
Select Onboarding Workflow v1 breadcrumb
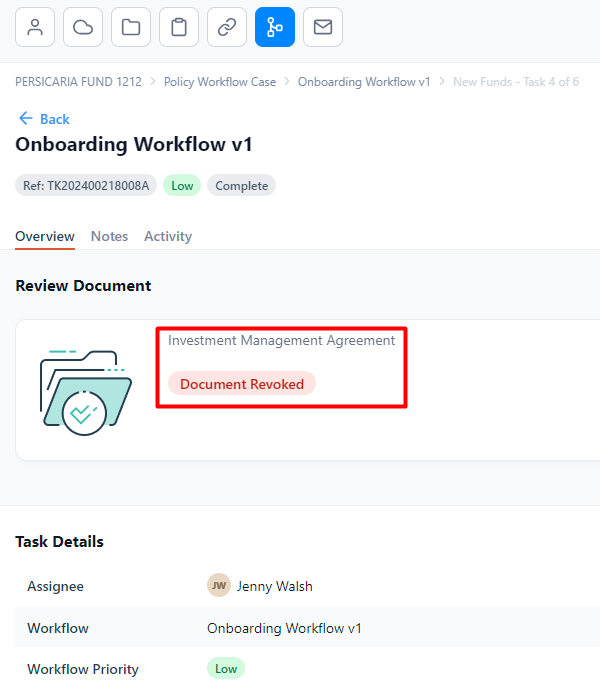point(364,82)
